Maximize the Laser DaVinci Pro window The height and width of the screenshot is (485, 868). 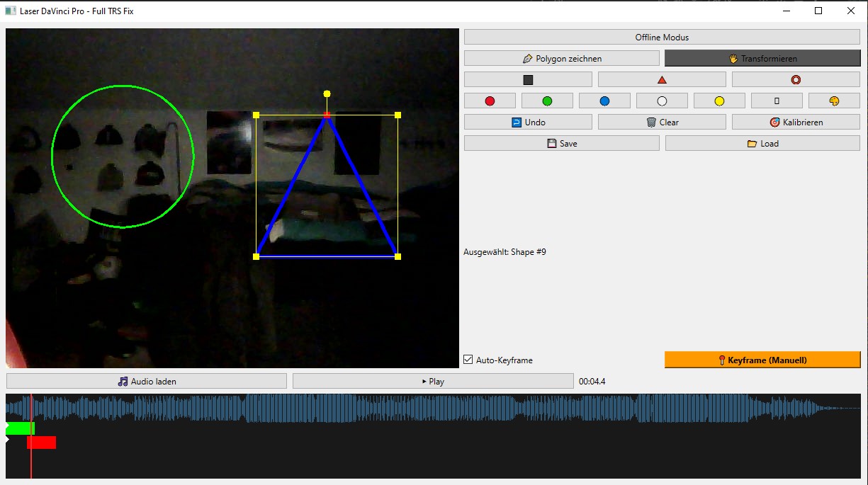(818, 11)
